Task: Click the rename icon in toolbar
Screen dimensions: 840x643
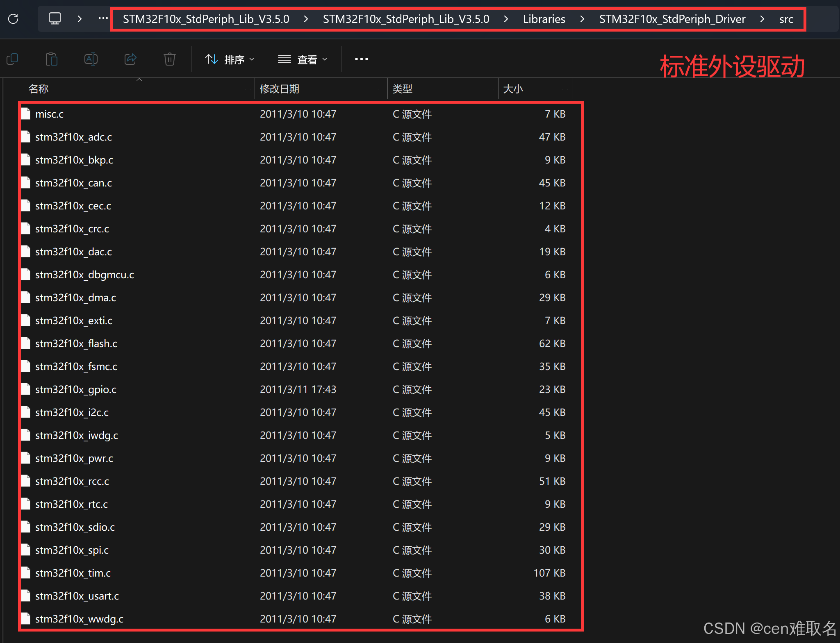Action: click(x=91, y=59)
